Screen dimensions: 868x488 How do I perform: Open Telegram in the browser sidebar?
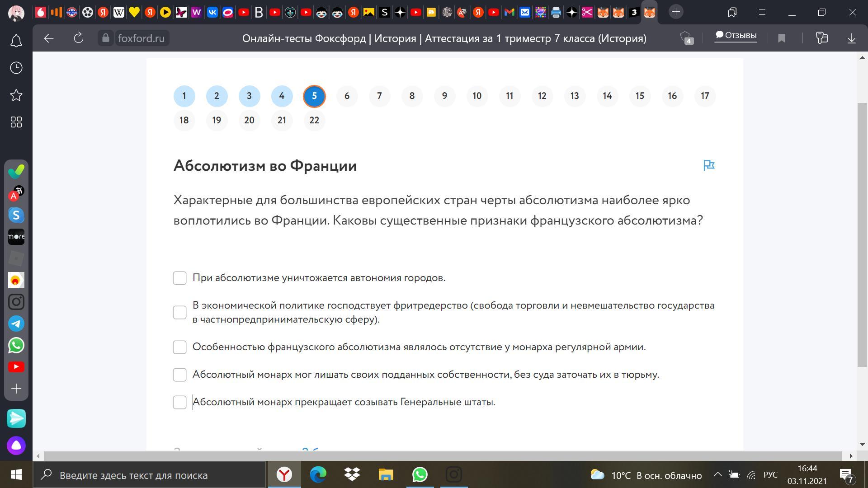click(x=16, y=324)
